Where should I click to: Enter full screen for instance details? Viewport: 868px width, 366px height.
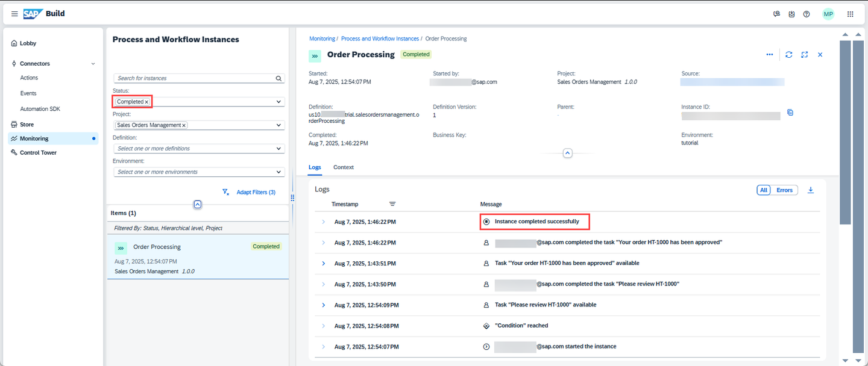coord(804,55)
